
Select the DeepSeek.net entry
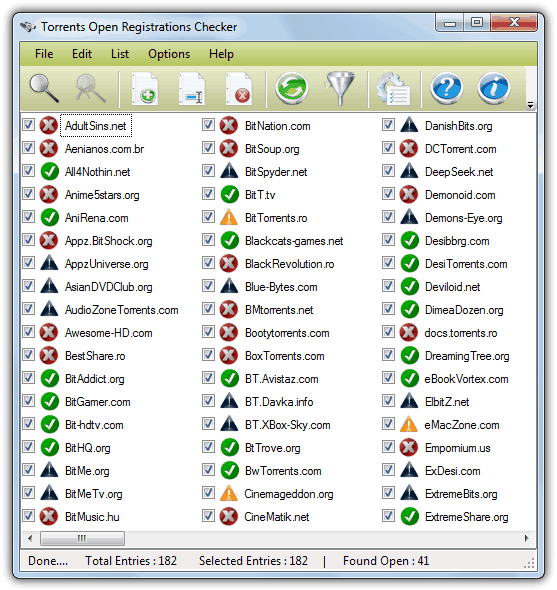(459, 172)
